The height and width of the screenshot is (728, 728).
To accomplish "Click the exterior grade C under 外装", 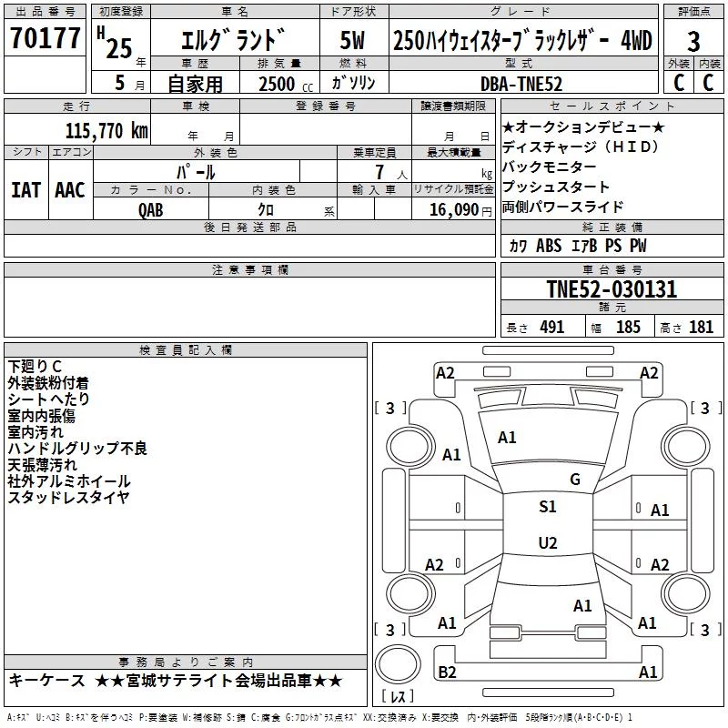I will click(678, 83).
